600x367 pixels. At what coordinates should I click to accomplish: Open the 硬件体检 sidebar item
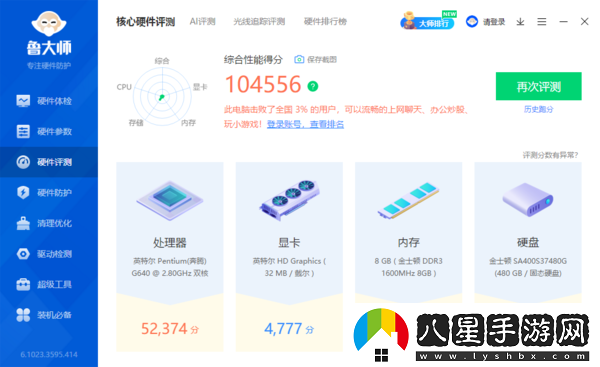coord(49,101)
